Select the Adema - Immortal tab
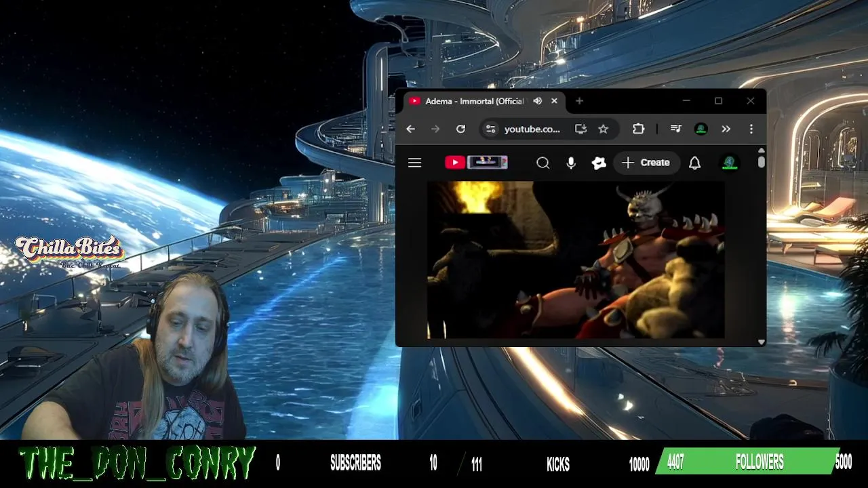Screen dimensions: 868x488 coord(475,101)
